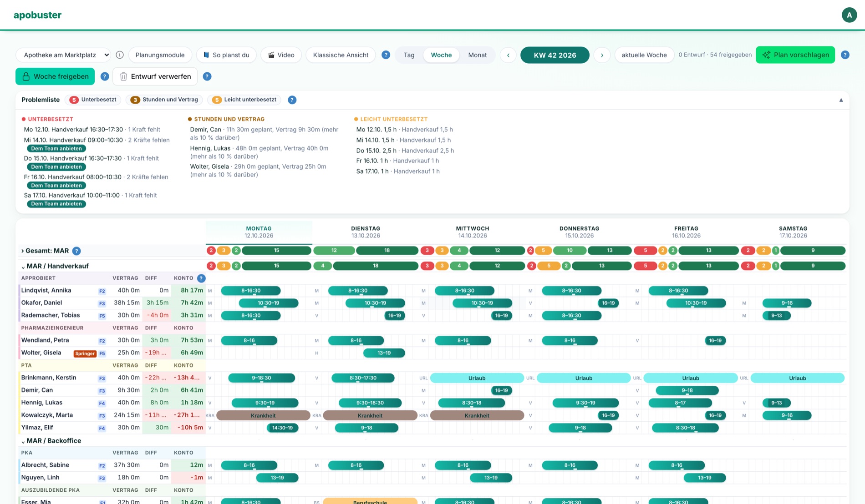Click Okafor Saturday 9–16 shift
Viewport: 865px width, 504px height.
(x=787, y=303)
